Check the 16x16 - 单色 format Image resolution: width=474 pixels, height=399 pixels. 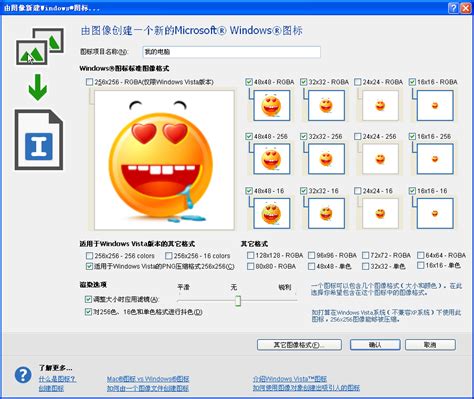pyautogui.click(x=421, y=266)
